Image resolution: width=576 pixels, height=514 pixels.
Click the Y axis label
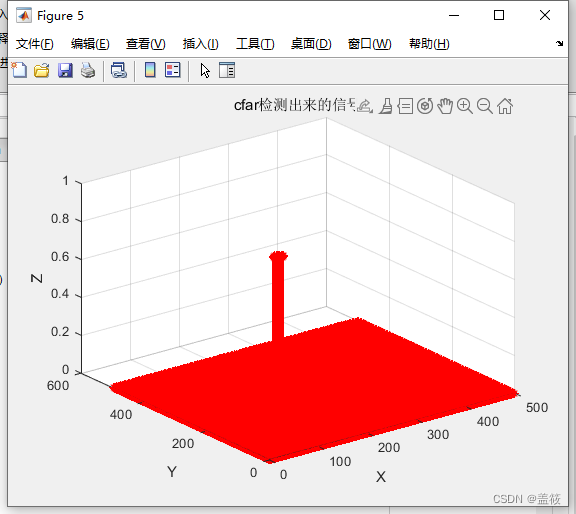click(x=172, y=471)
